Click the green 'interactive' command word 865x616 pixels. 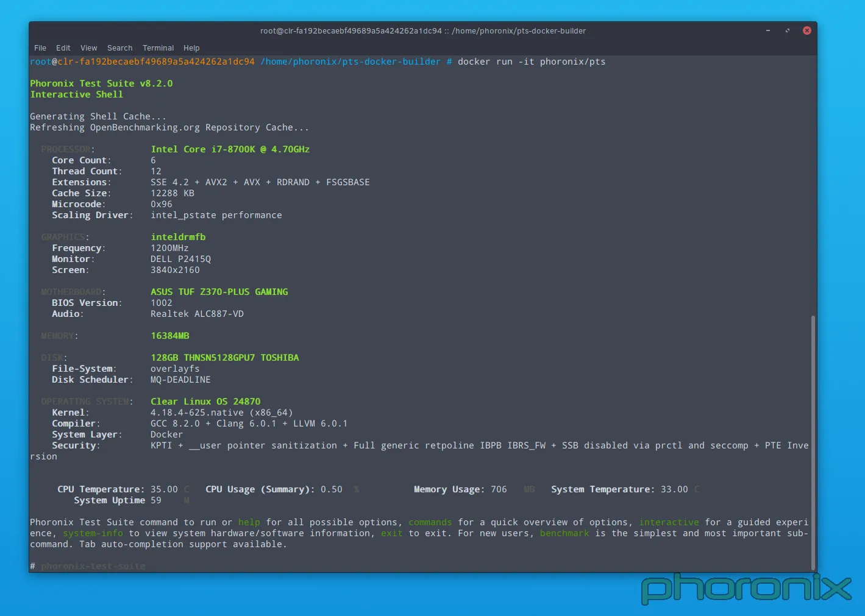coord(669,522)
